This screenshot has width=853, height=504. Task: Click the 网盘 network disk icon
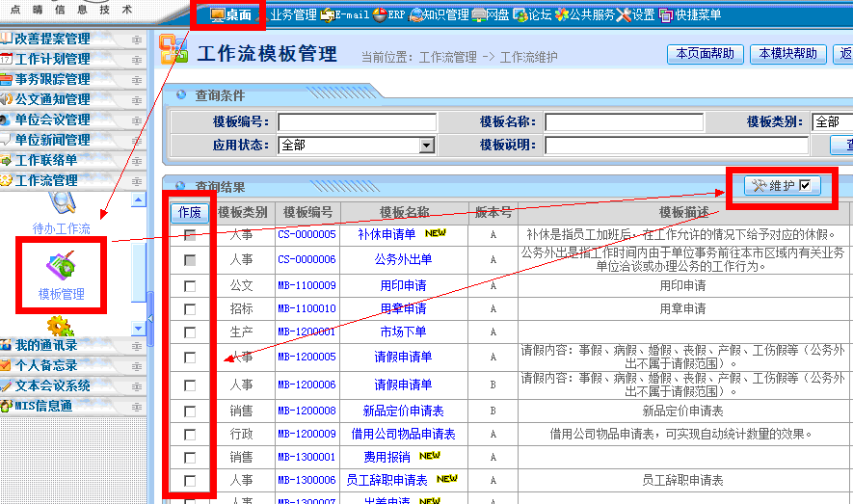tap(478, 14)
